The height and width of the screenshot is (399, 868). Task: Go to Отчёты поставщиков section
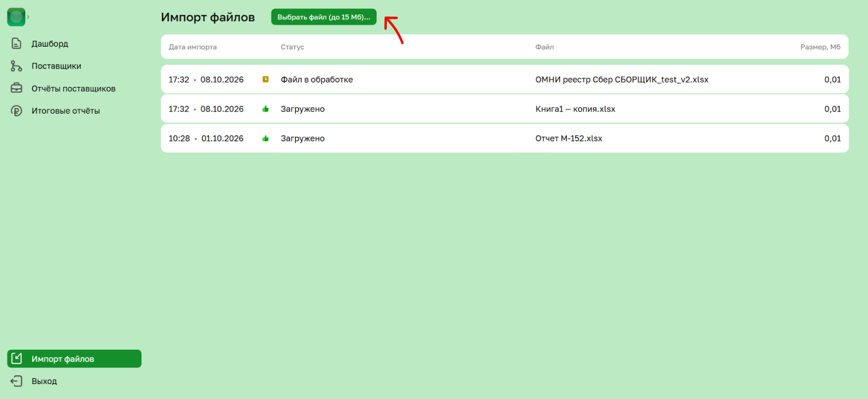pos(73,88)
